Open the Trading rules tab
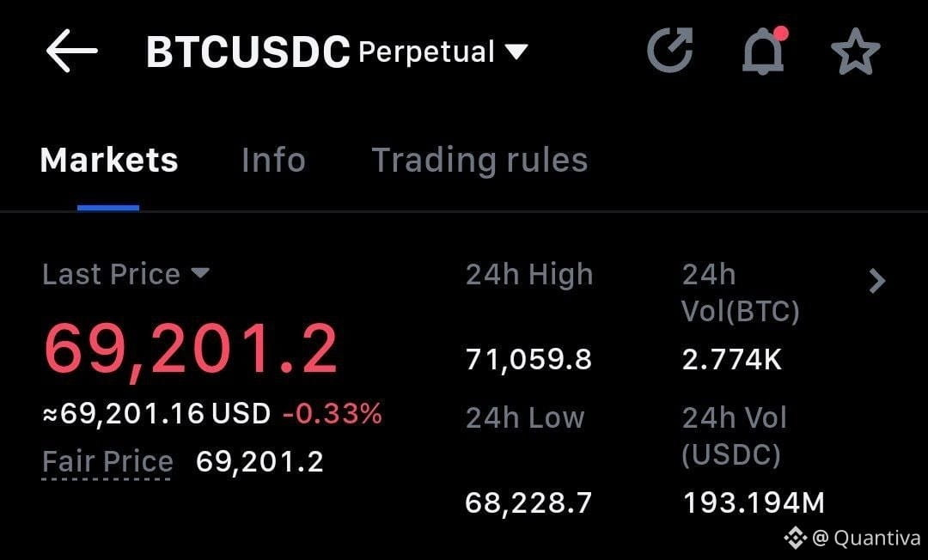This screenshot has width=928, height=560. tap(479, 161)
